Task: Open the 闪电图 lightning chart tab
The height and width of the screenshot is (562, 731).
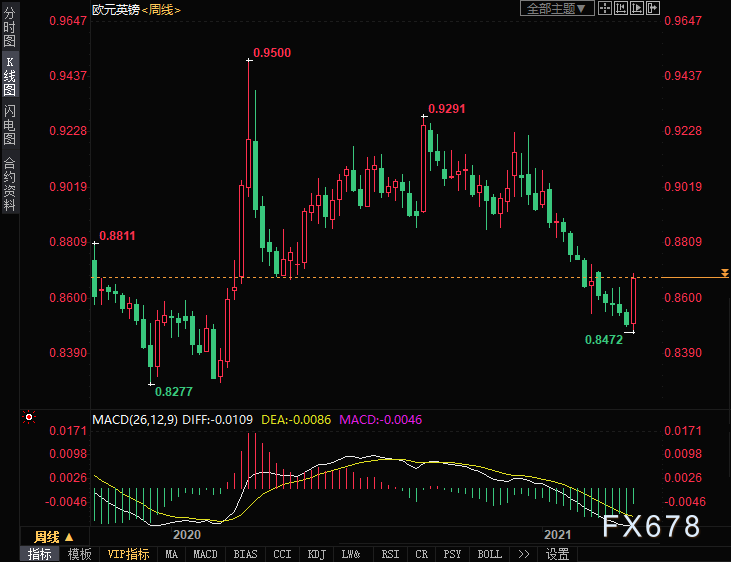Action: 9,124
